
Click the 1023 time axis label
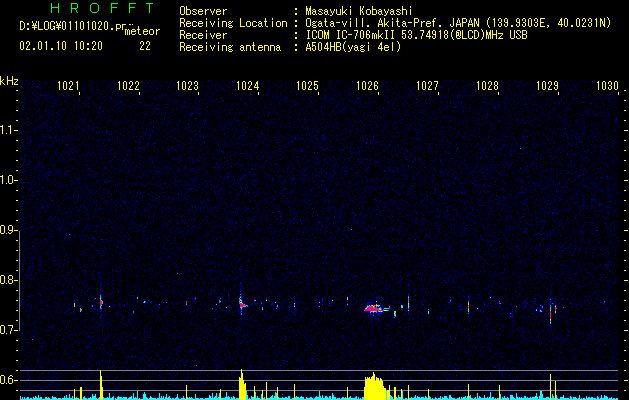(x=188, y=85)
